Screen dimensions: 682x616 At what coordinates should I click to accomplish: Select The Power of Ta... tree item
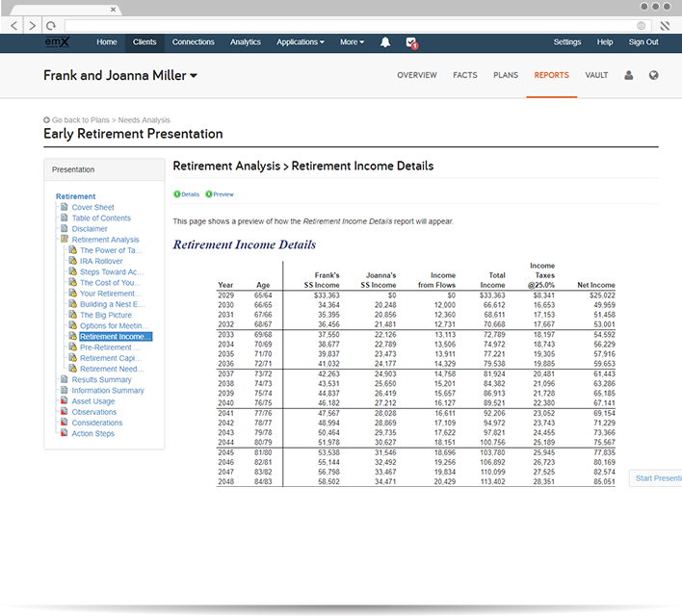coord(111,250)
